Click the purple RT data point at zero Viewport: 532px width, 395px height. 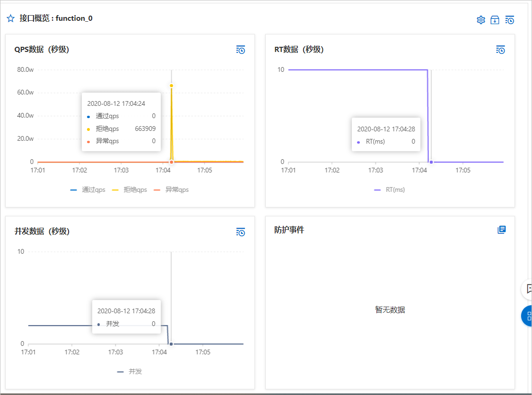coord(431,162)
